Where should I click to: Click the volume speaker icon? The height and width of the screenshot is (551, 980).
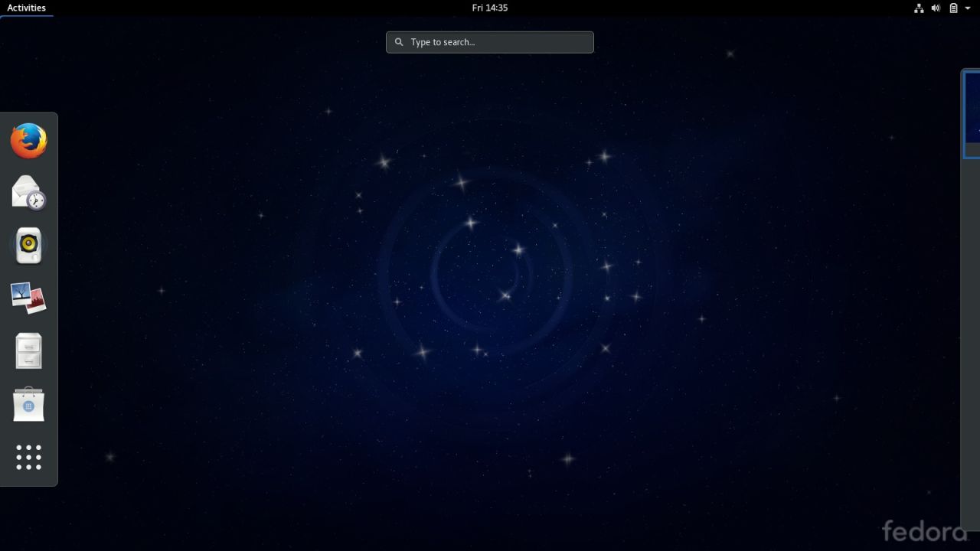pos(936,8)
